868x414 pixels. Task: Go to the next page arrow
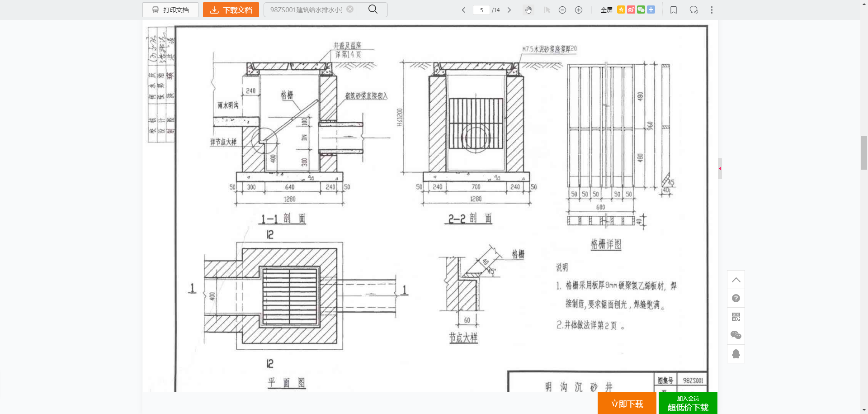(509, 10)
